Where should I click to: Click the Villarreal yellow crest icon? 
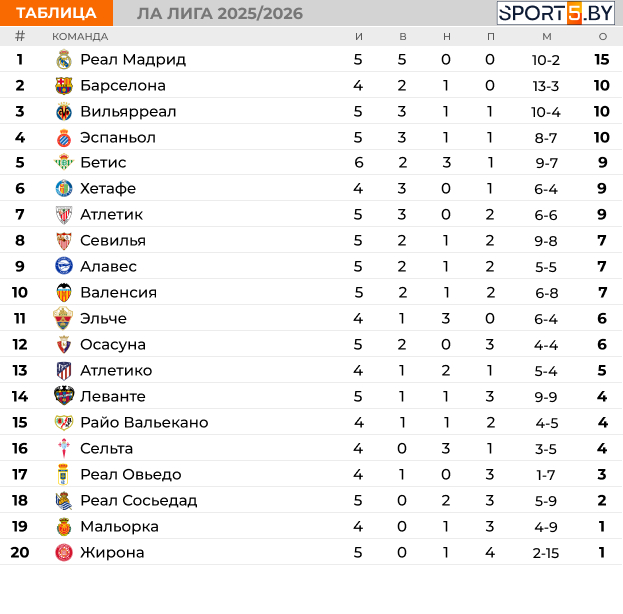(x=64, y=112)
